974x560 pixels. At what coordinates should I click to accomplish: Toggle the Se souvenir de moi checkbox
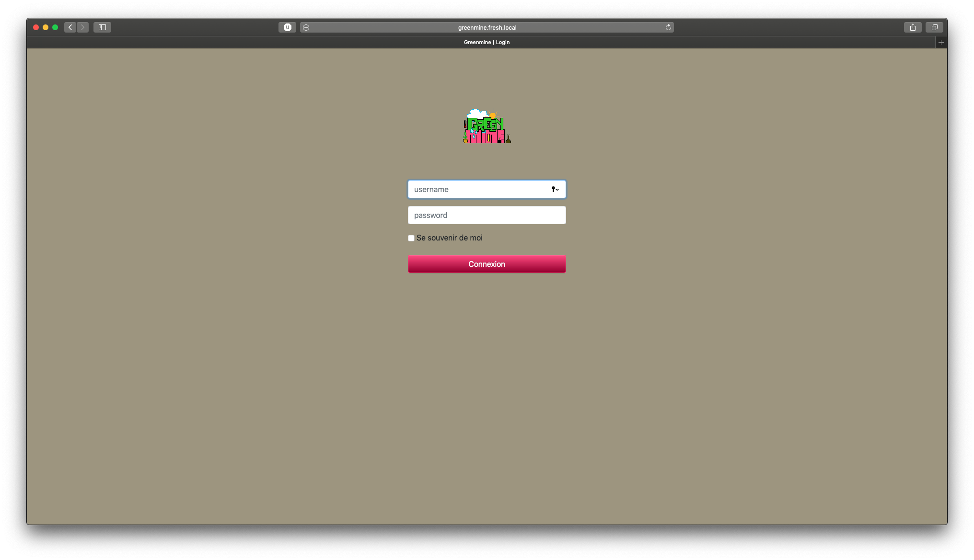[411, 238]
